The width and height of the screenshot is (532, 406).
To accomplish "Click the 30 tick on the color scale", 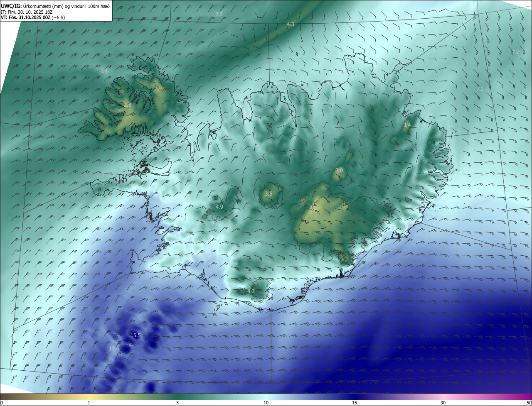I will point(443,403).
